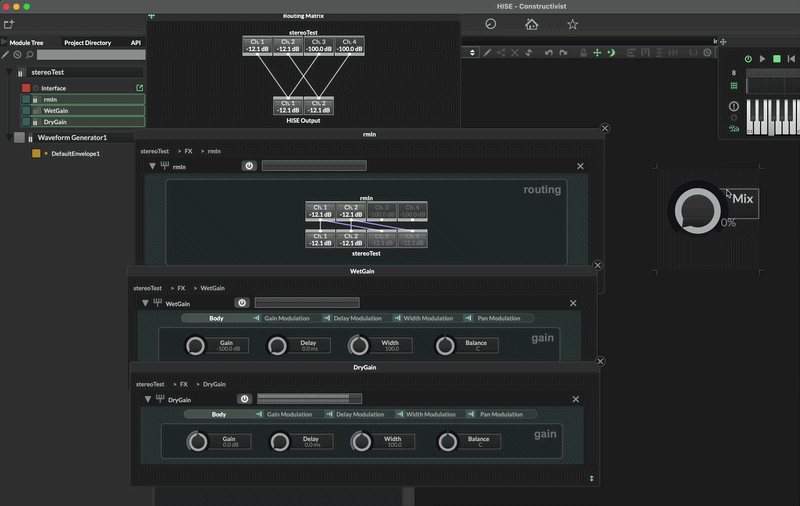This screenshot has height=506, width=800.
Task: Click the MIDI panic exclamation icon
Action: 734,107
